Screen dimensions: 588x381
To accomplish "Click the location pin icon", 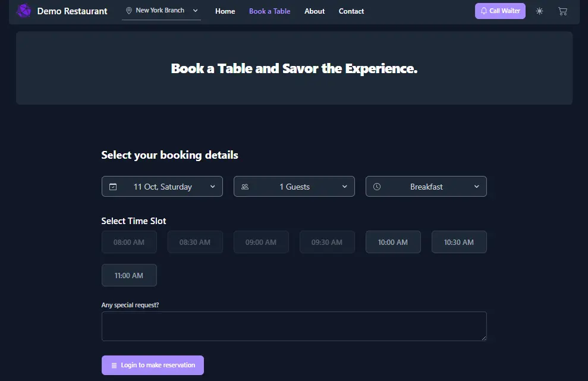I will pyautogui.click(x=128, y=11).
